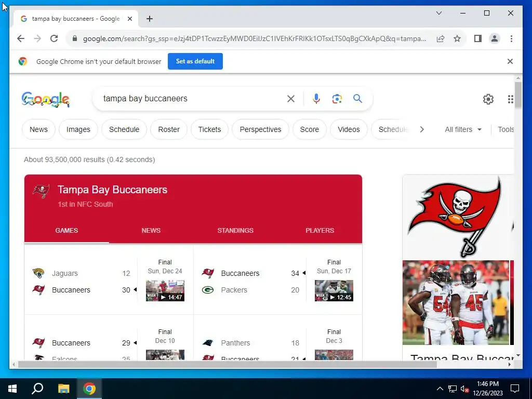Open the Buccaneers vs Packers game result
Viewport: 532px width, 399px height.
coord(278,280)
